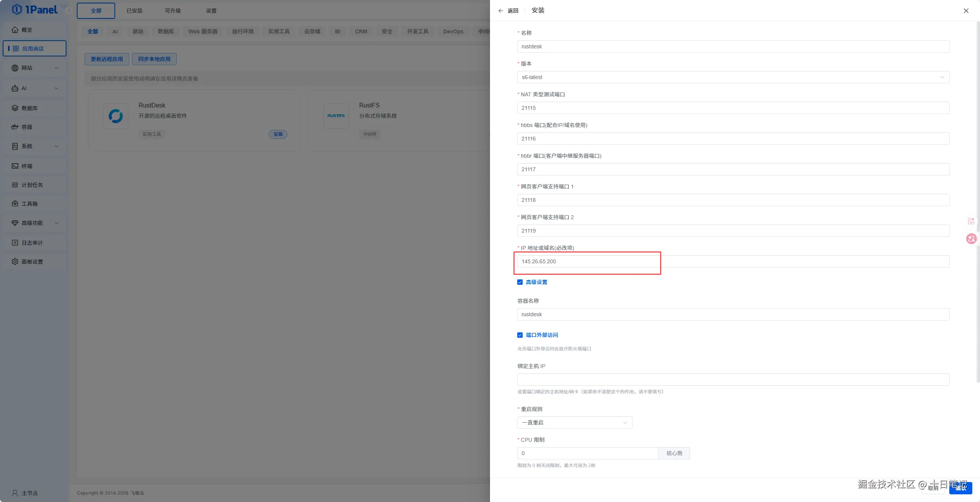
Task: Open the 重启规则 一直重启 dropdown
Action: pyautogui.click(x=574, y=423)
